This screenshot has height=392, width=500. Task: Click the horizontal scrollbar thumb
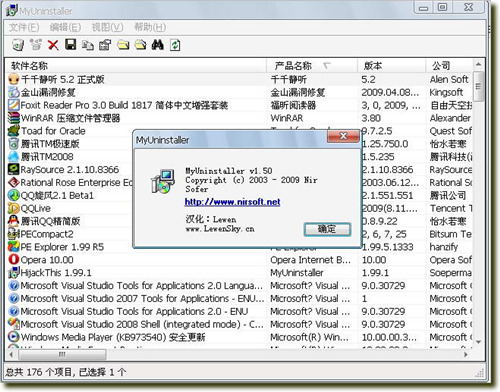[x=62, y=354]
